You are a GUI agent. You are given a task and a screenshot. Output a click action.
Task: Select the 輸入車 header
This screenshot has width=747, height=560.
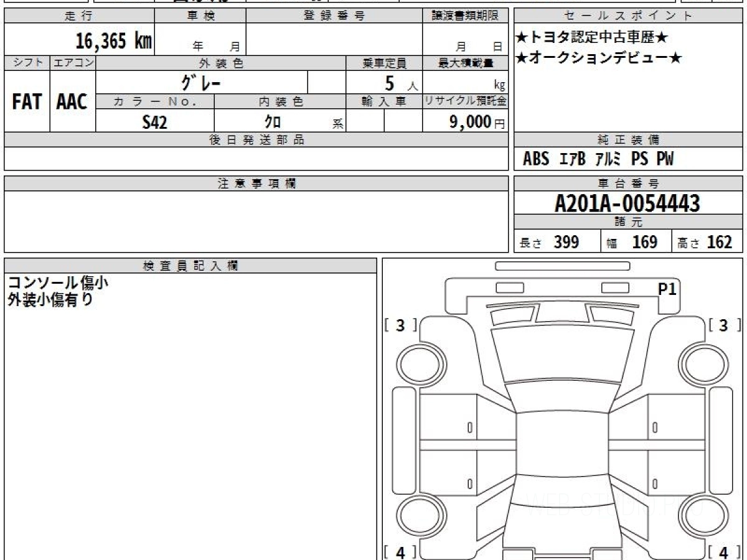coord(384,101)
